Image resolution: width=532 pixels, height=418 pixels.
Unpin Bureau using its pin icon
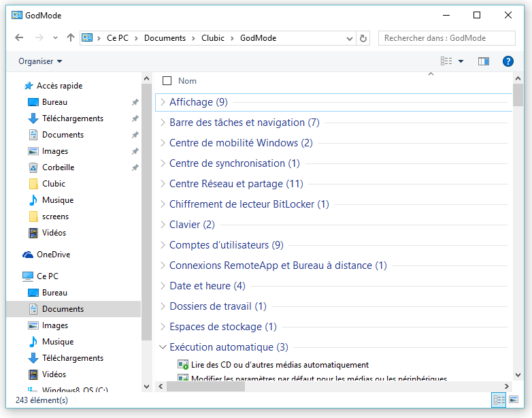[135, 102]
